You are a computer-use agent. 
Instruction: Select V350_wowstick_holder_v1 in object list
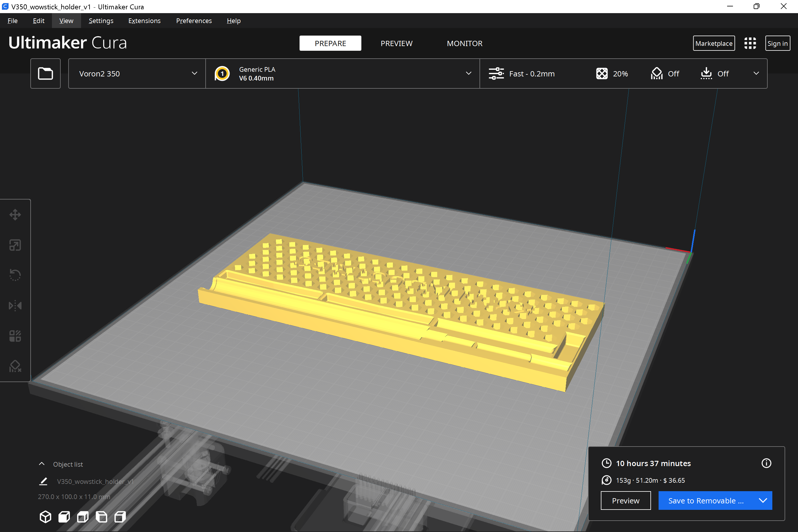tap(95, 482)
